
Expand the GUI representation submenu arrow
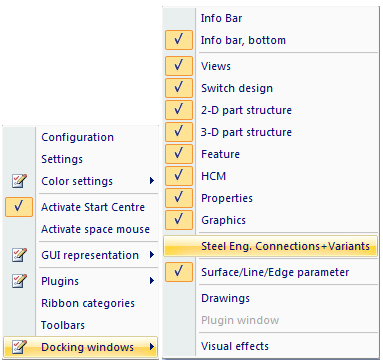point(152,255)
